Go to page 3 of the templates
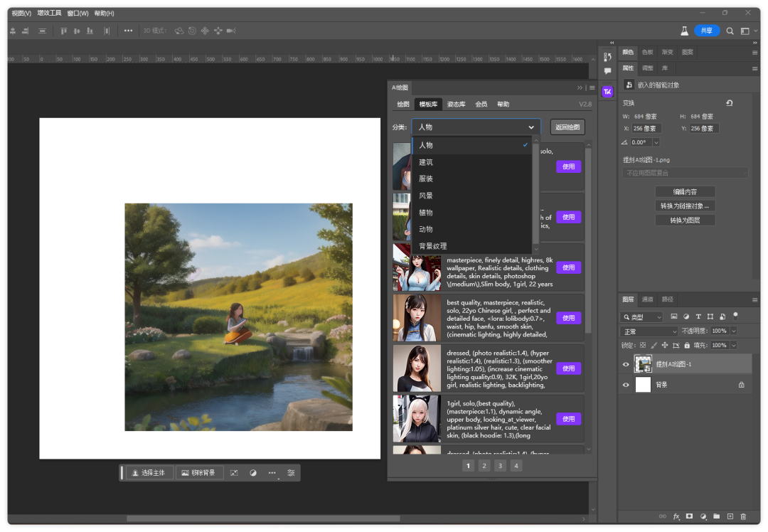This screenshot has width=768, height=532. [x=500, y=466]
